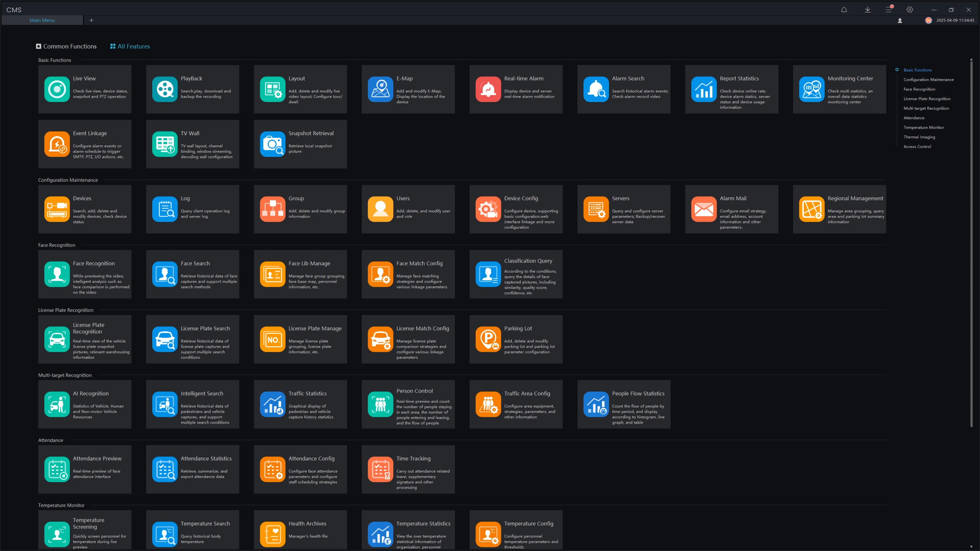Add a new tab with plus button
The width and height of the screenshot is (980, 551).
[91, 20]
